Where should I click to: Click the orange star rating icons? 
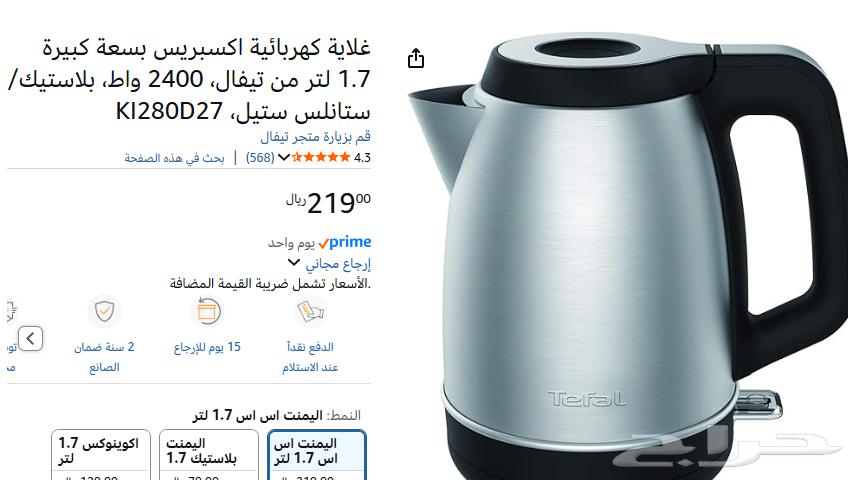[x=321, y=157]
